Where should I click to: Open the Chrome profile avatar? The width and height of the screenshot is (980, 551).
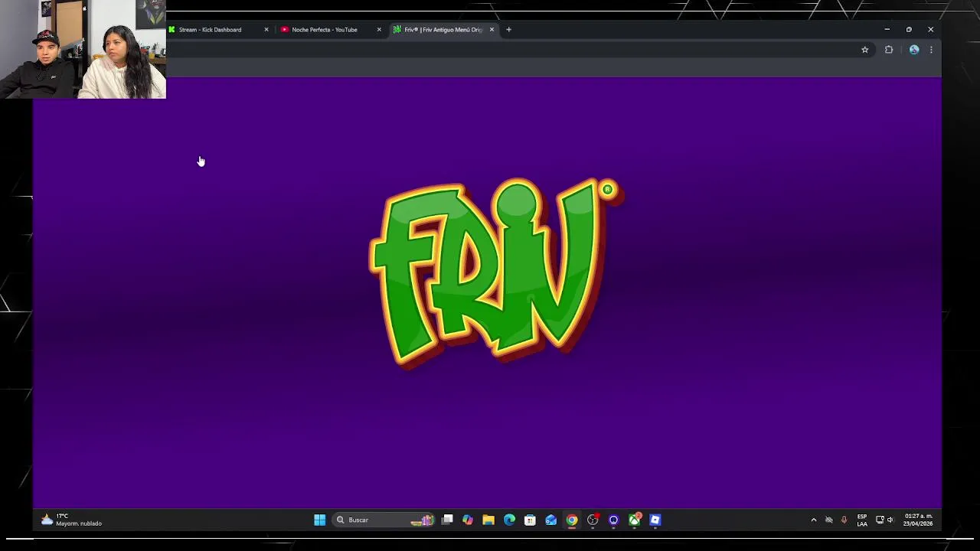click(x=914, y=50)
